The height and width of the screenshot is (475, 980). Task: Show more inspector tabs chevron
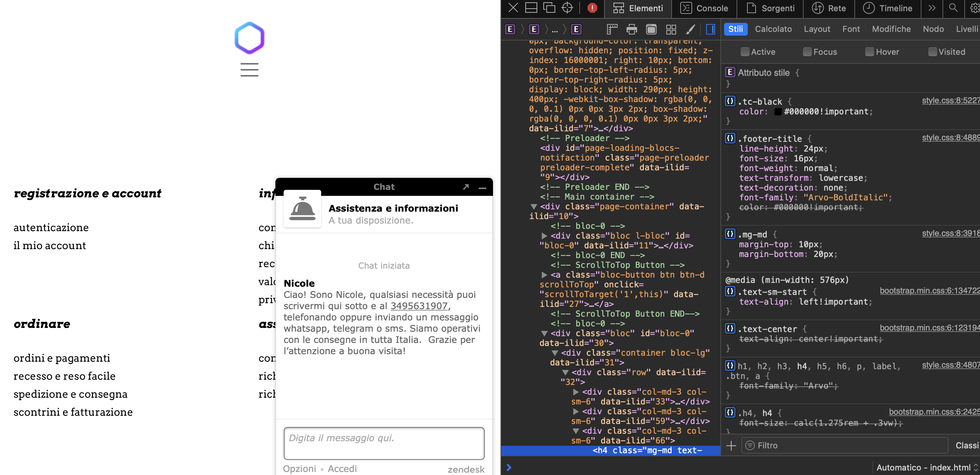(931, 8)
